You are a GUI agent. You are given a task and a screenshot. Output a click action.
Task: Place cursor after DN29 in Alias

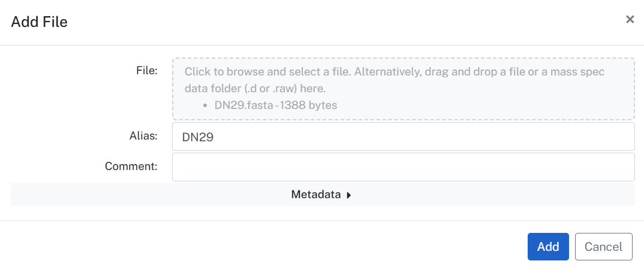coord(215,136)
